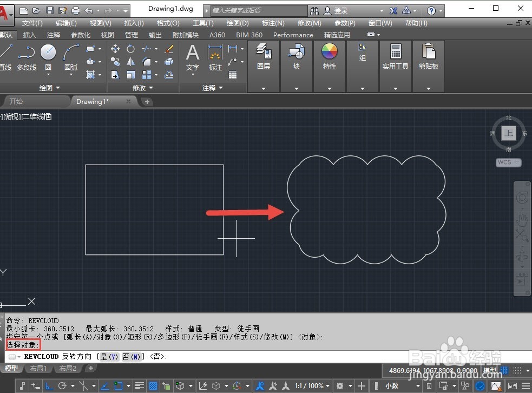Screen dimensions: 532x393
Task: Toggle object snap (osnap) in status bar
Action: [118, 386]
